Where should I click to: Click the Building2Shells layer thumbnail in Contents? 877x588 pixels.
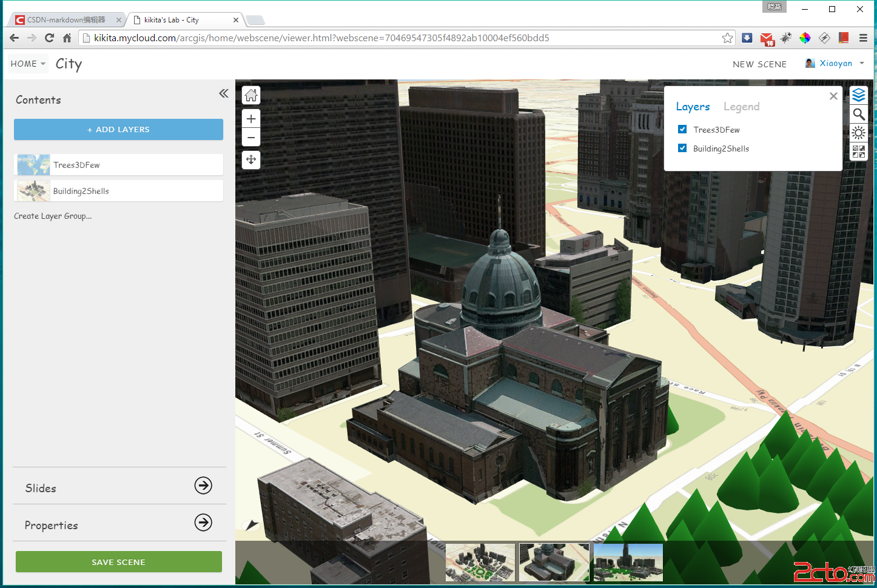click(x=33, y=191)
